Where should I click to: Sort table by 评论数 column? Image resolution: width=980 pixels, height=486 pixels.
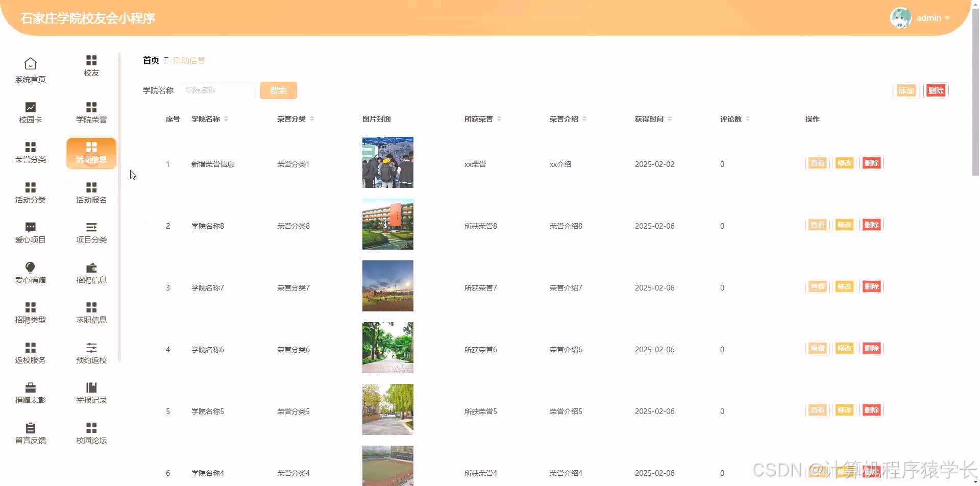[748, 118]
